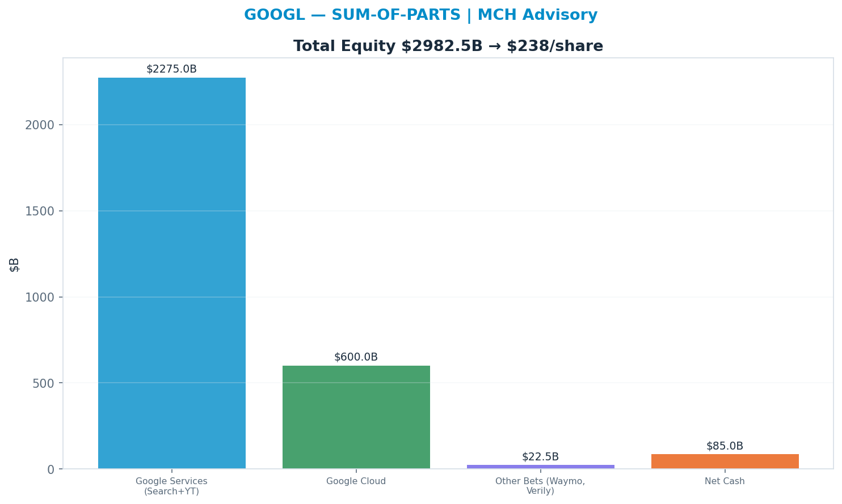Click the 1500 y-axis tick label

40,211
